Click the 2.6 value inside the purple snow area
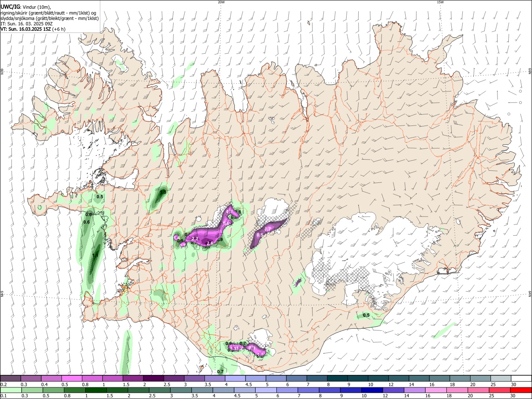 click(209, 243)
